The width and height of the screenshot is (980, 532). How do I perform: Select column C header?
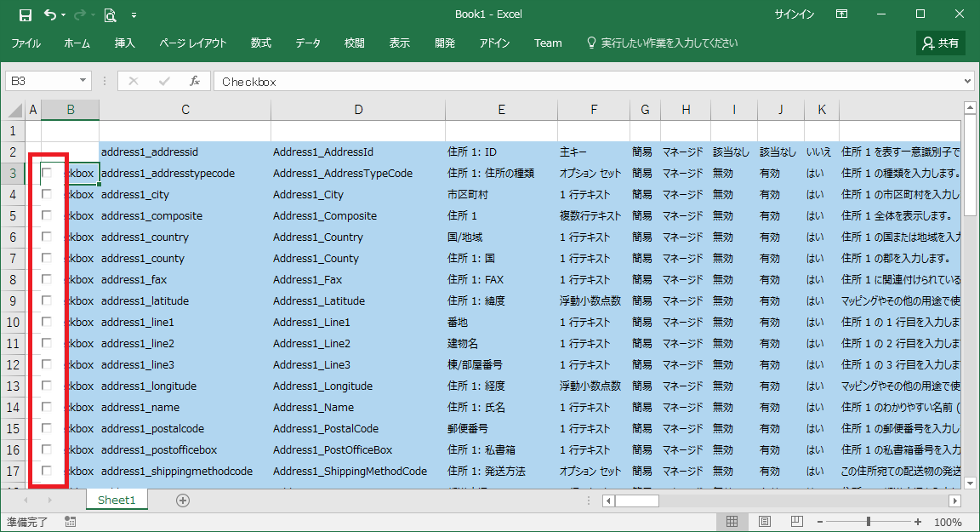pyautogui.click(x=185, y=110)
